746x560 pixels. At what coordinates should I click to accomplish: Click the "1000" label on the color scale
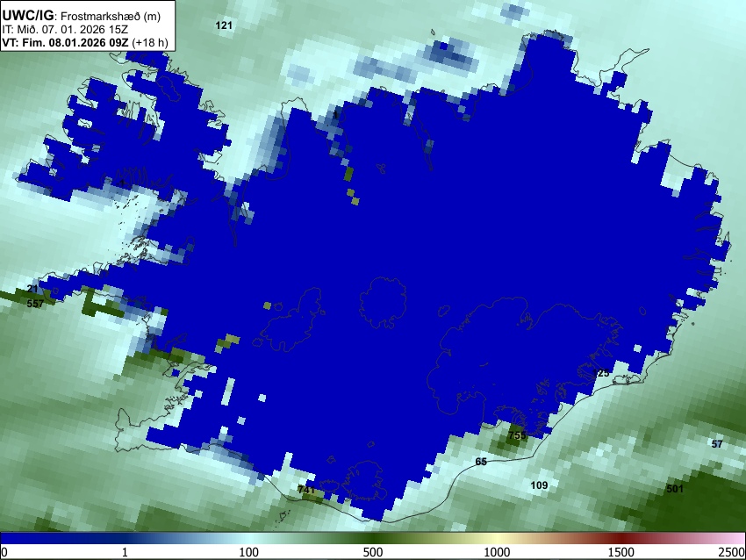coord(497,552)
